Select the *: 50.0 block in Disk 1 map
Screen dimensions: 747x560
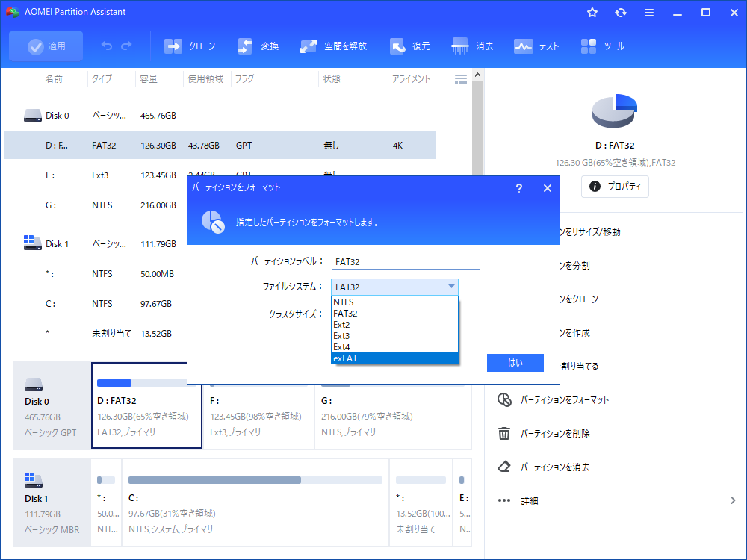(x=106, y=503)
